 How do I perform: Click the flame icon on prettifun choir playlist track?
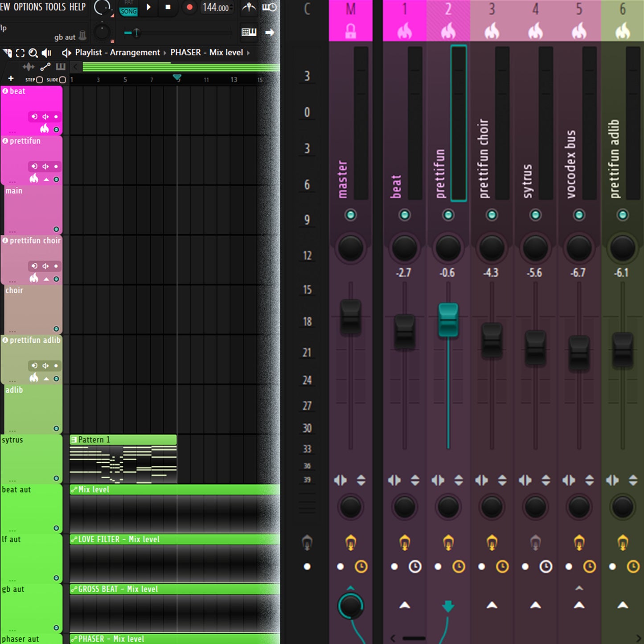click(34, 278)
